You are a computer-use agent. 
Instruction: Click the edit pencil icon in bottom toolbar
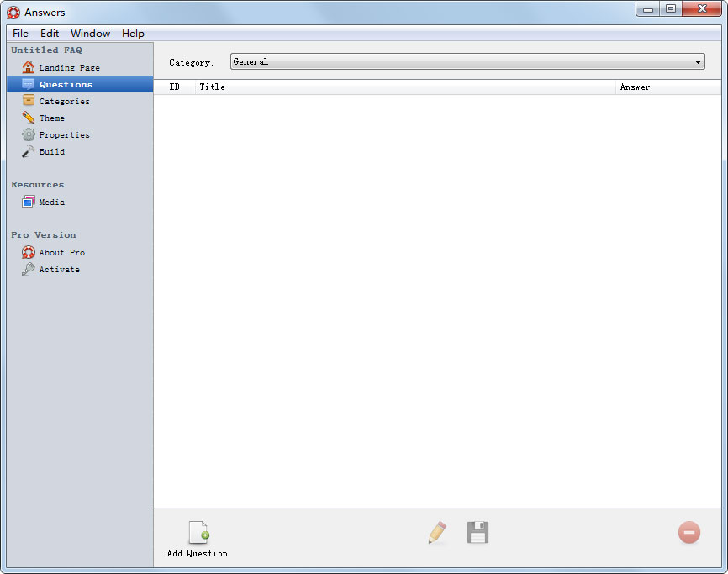437,533
